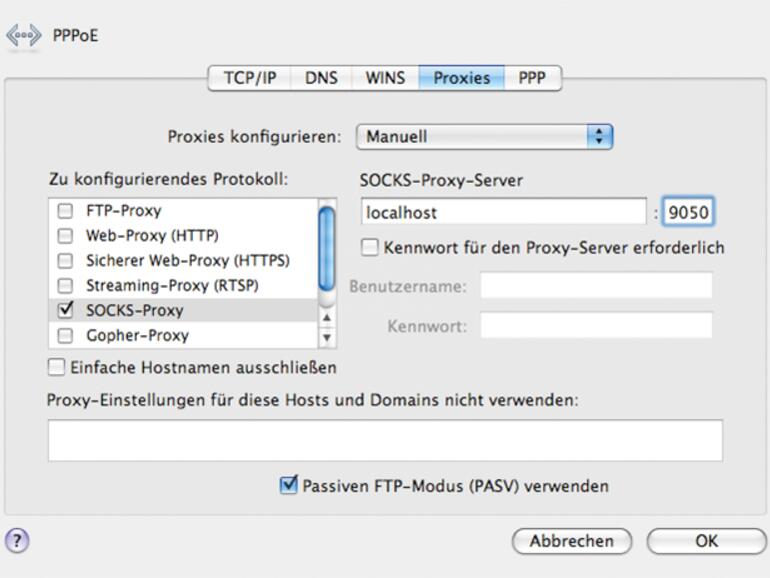The width and height of the screenshot is (770, 578).
Task: Toggle Passiven FTP-Modus (PASV) verwenden
Action: 289,486
